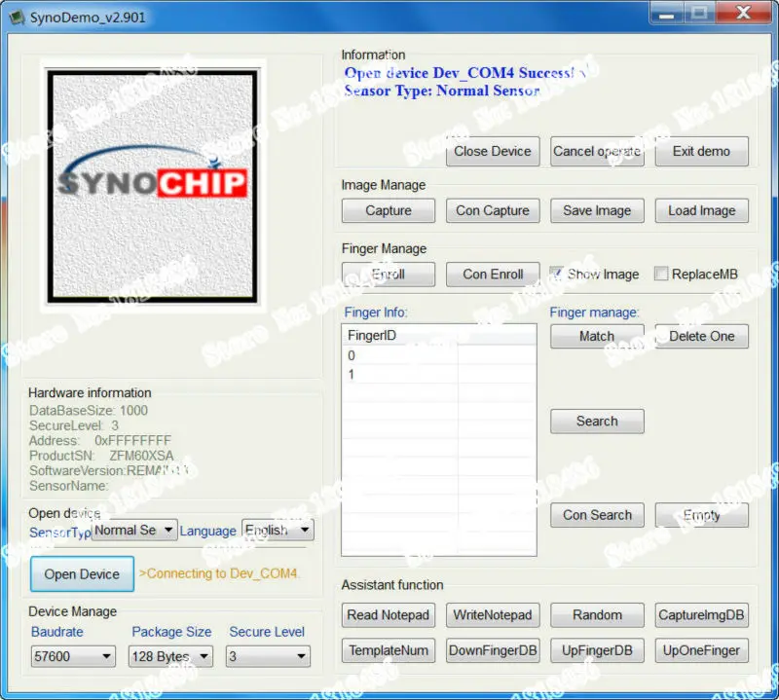Click Cancel operate button

[x=597, y=152]
